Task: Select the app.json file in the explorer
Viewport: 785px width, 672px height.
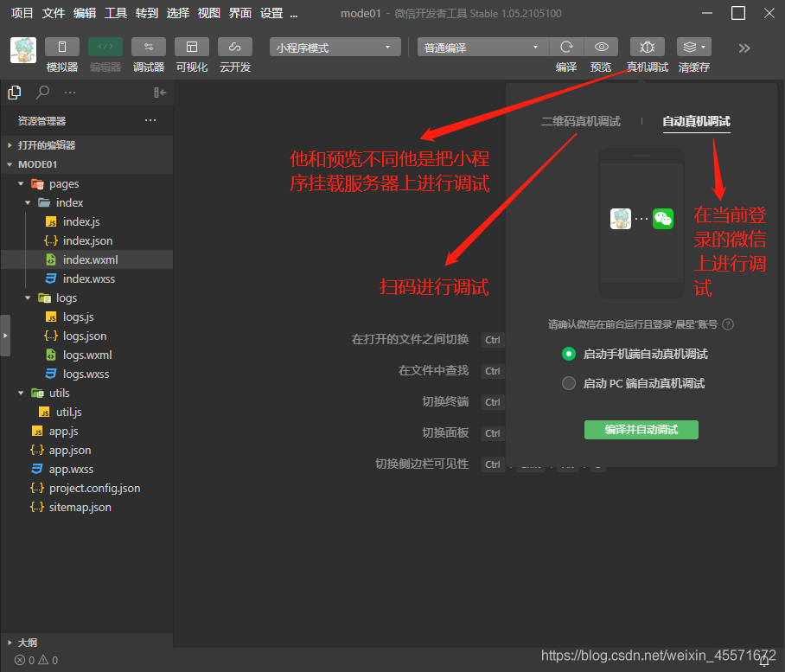Action: click(x=68, y=450)
